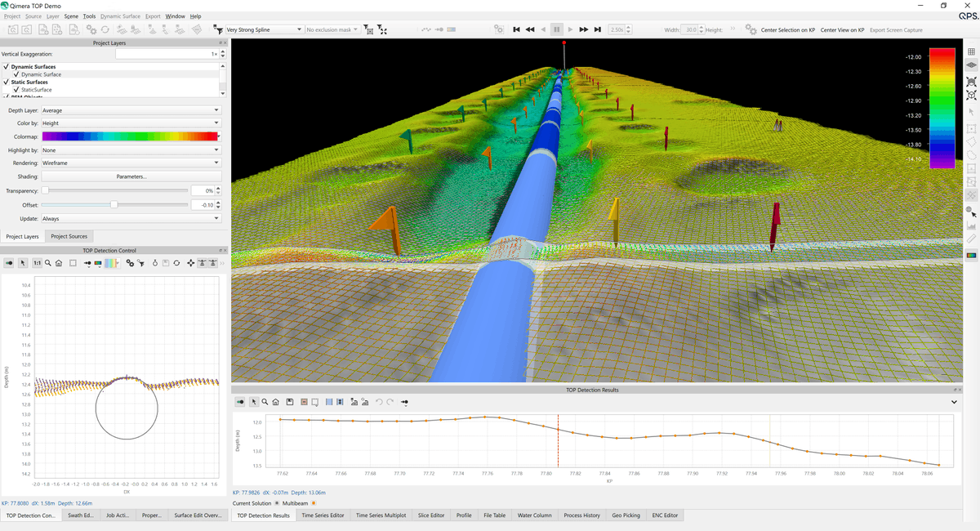Switch to the ENC Editor tab

(x=665, y=515)
